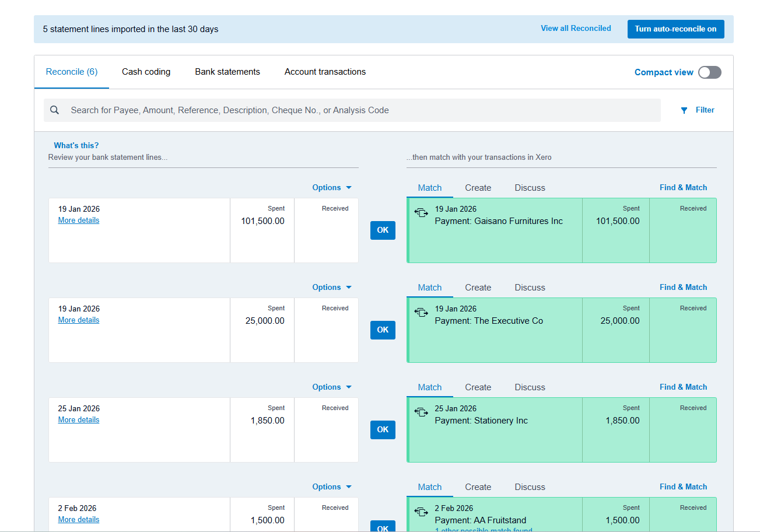Click OK to reconcile Gaisano Furnitures payment
The height and width of the screenshot is (532, 760).
(383, 230)
